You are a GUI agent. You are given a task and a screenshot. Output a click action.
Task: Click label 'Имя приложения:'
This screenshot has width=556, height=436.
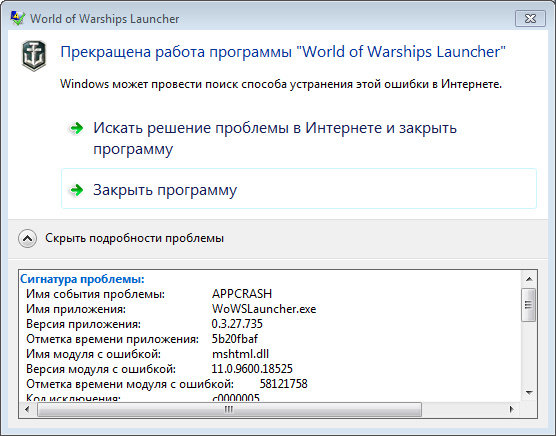tap(76, 309)
